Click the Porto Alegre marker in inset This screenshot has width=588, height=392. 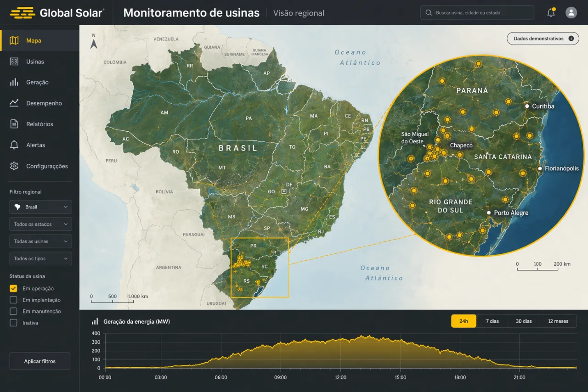(489, 213)
